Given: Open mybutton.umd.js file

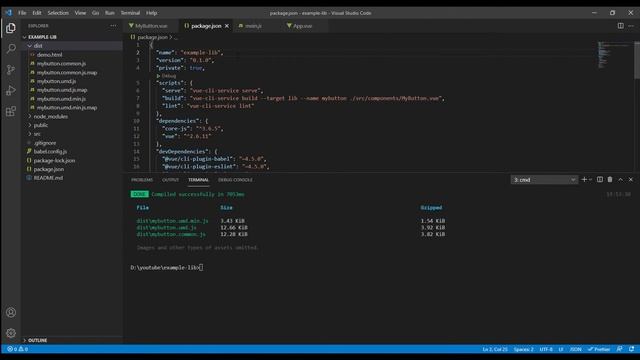Looking at the screenshot, I should click(x=56, y=81).
